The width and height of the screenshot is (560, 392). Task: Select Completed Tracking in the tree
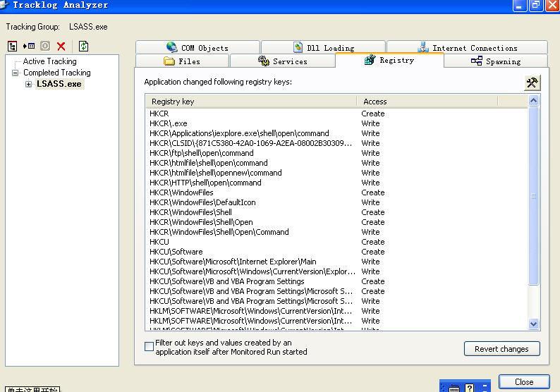pos(57,73)
